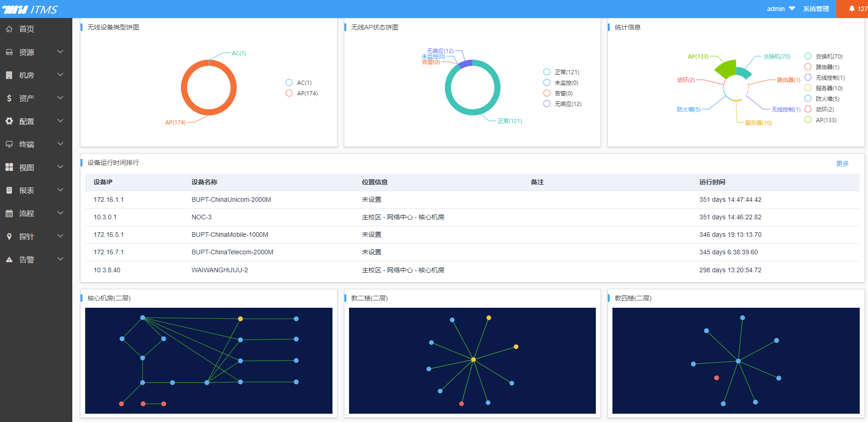This screenshot has height=422, width=868.
Task: Open the 系统管理 menu
Action: (816, 9)
